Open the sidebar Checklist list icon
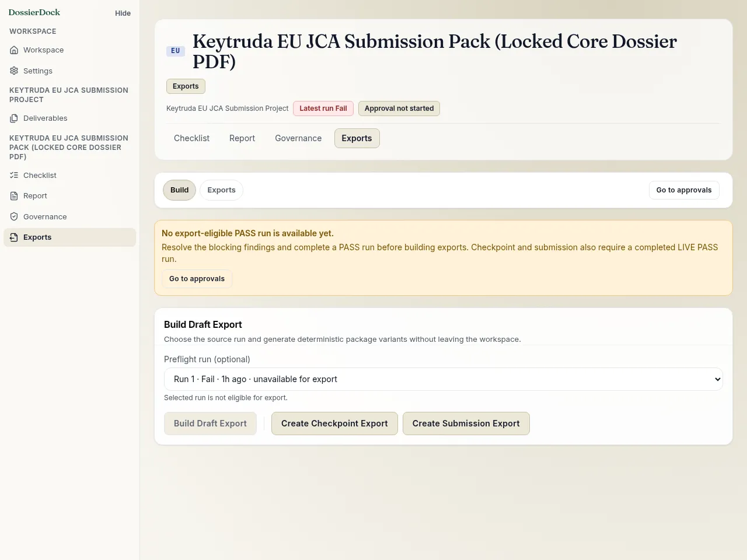The width and height of the screenshot is (747, 560). (14, 175)
